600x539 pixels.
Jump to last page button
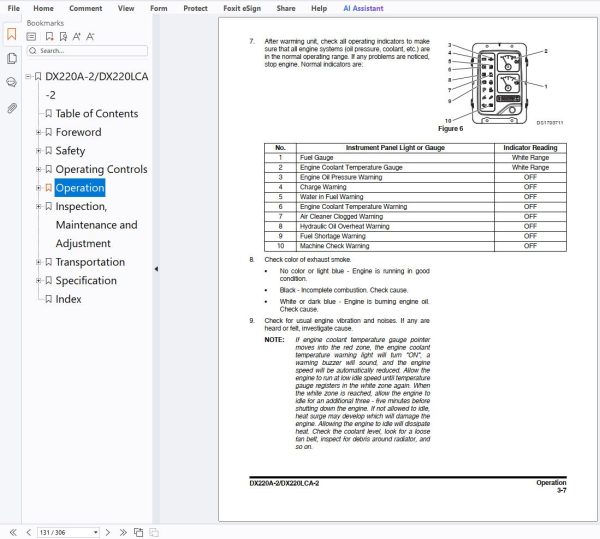(123, 532)
